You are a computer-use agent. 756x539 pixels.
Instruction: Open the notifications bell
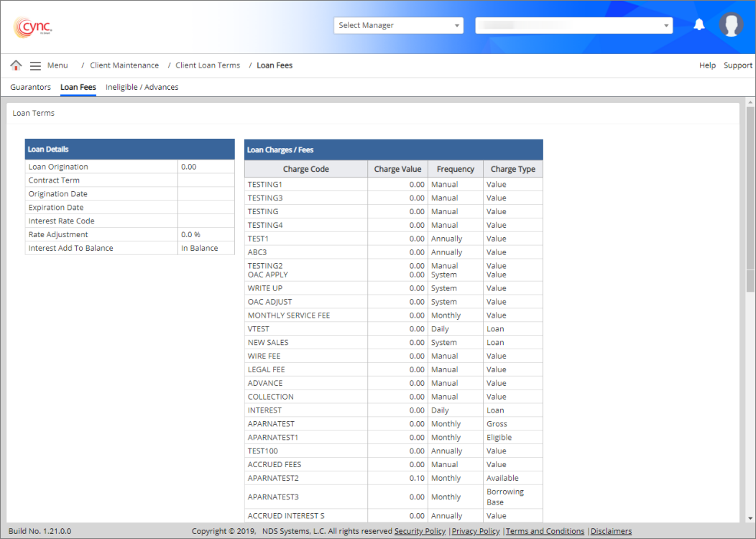pyautogui.click(x=699, y=25)
